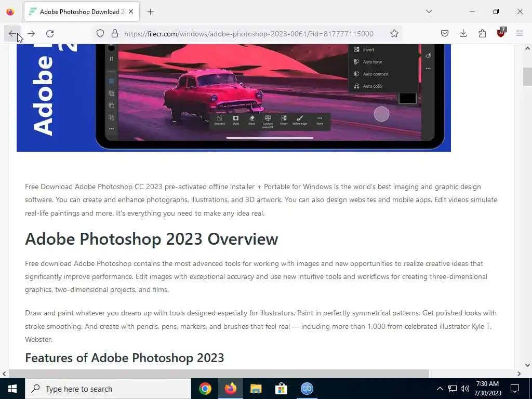Expand the list all tabs chevron
Image resolution: width=532 pixels, height=399 pixels.
pos(429,11)
